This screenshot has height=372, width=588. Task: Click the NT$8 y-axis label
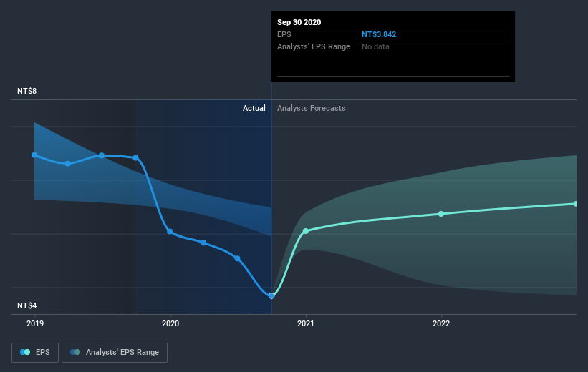(x=27, y=91)
